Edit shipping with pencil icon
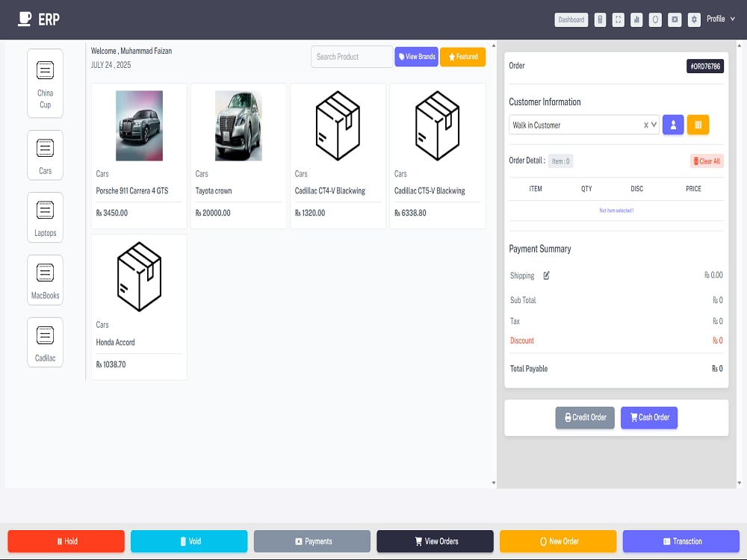 (547, 276)
